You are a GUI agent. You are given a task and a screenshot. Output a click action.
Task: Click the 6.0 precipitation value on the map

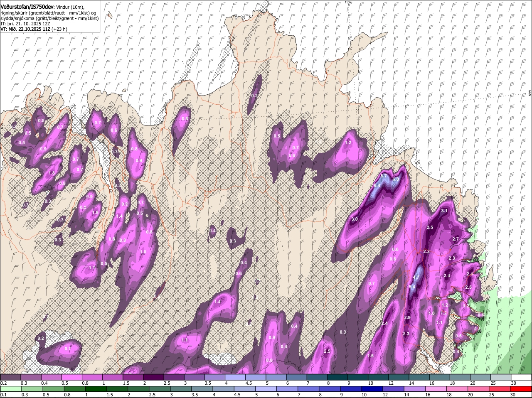pyautogui.click(x=396, y=179)
